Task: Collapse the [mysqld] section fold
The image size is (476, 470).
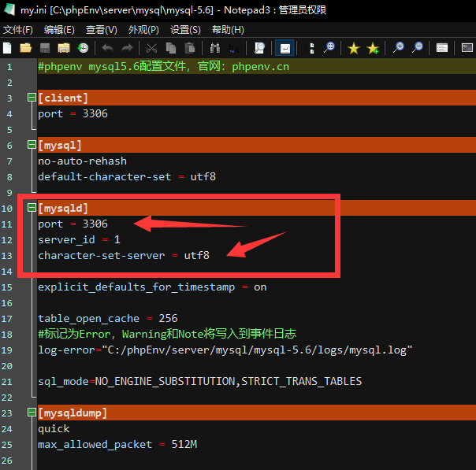Action: [x=32, y=208]
